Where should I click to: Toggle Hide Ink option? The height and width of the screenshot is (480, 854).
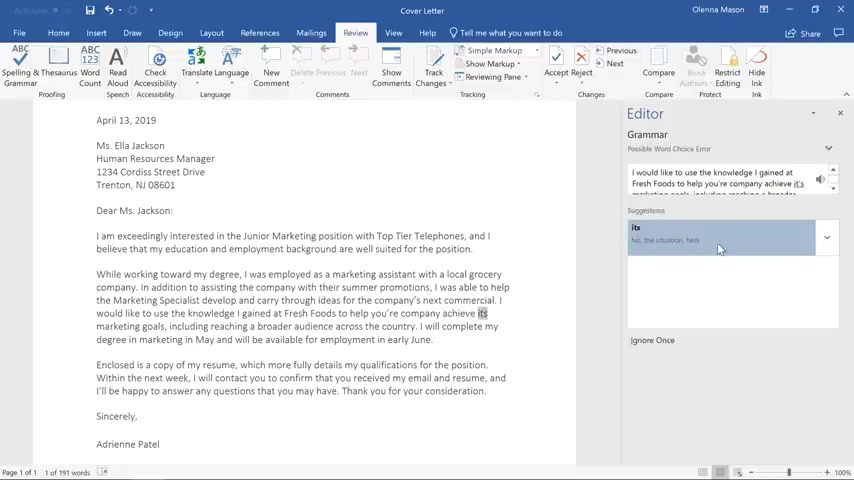(x=757, y=66)
